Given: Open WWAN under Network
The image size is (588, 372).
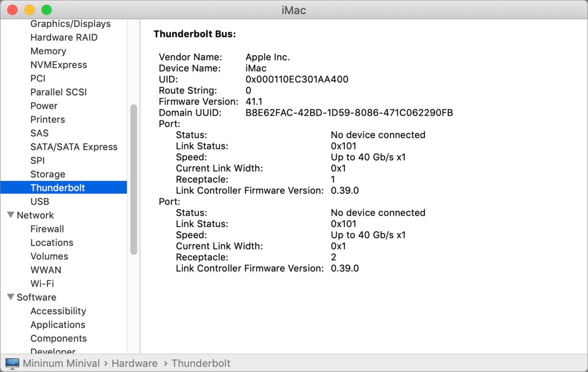Looking at the screenshot, I should 46,270.
